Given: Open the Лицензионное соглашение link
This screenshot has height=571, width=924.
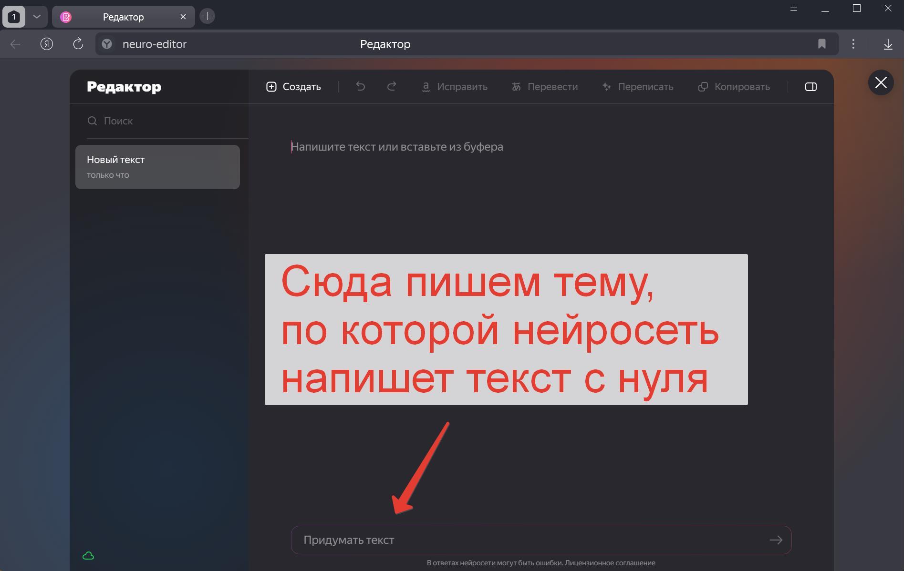Looking at the screenshot, I should pos(610,563).
